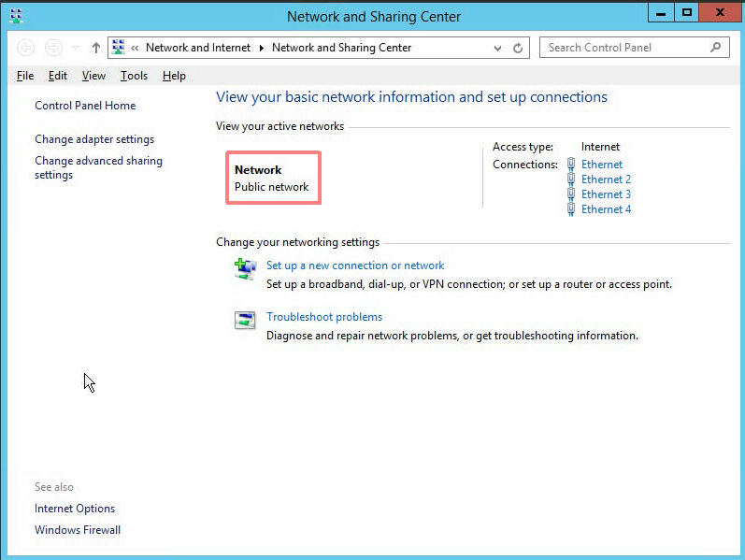Screen dimensions: 745x560
Task: Open Change adapter settings link
Action: pos(94,139)
